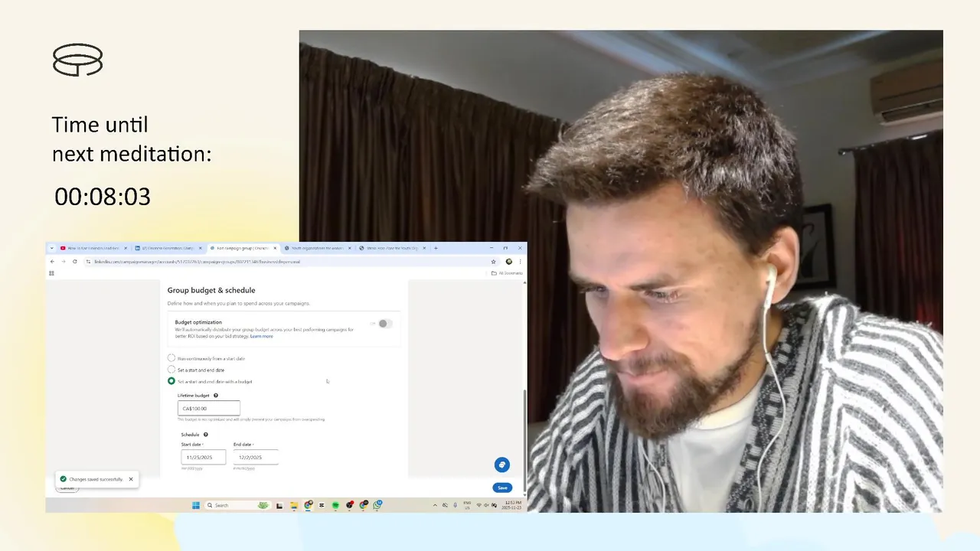Open the Windows Start menu
This screenshot has height=551, width=980.
(196, 505)
